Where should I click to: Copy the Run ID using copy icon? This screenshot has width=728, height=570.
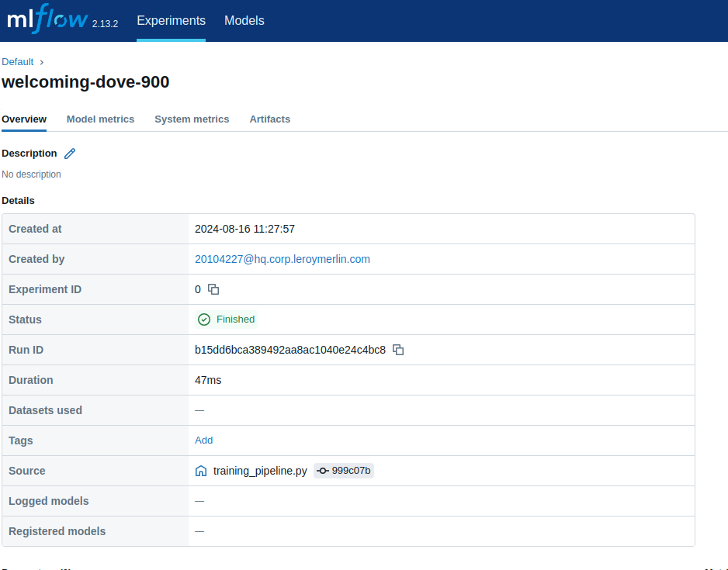(398, 350)
